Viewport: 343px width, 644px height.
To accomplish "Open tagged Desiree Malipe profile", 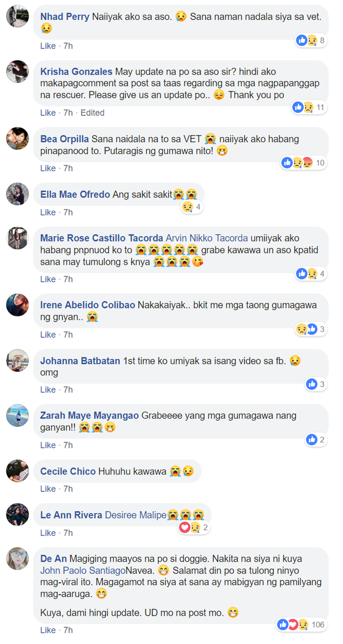I will 136,515.
